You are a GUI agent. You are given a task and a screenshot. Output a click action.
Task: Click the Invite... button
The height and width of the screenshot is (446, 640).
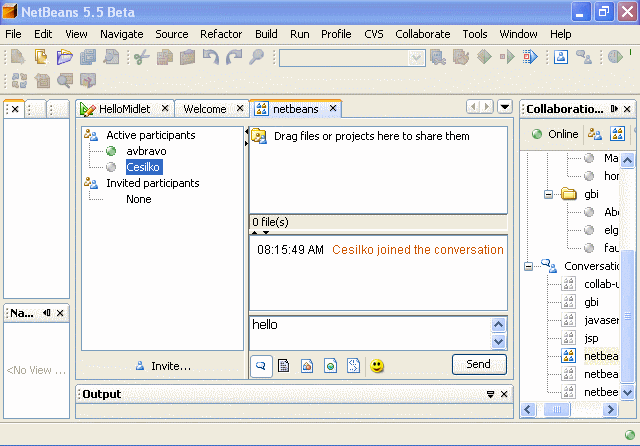[x=164, y=366]
